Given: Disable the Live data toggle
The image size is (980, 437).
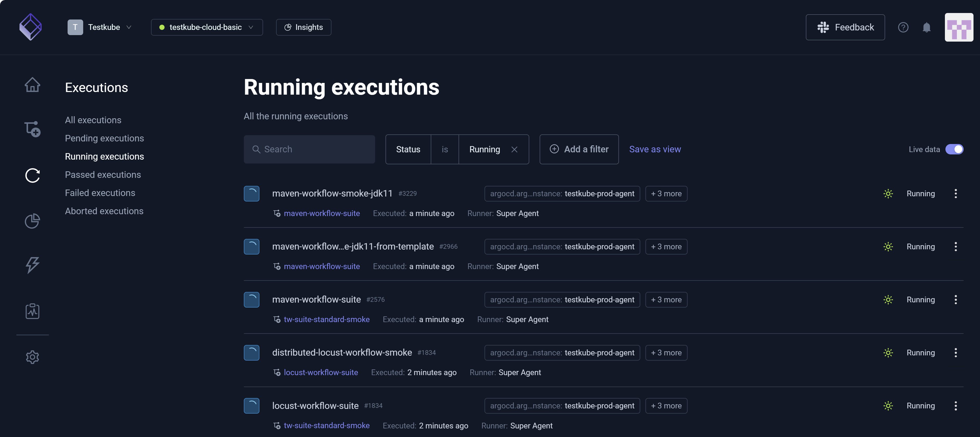Looking at the screenshot, I should (955, 149).
